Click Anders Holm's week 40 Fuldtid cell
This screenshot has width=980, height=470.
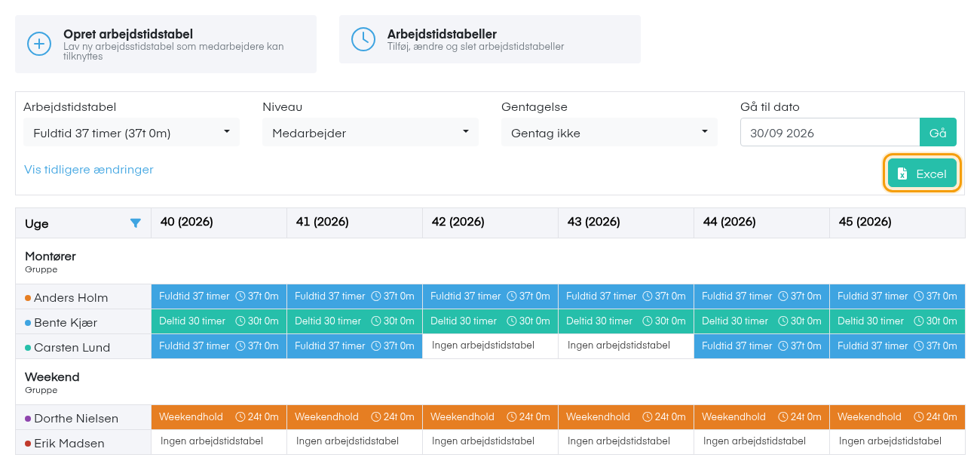tap(219, 296)
